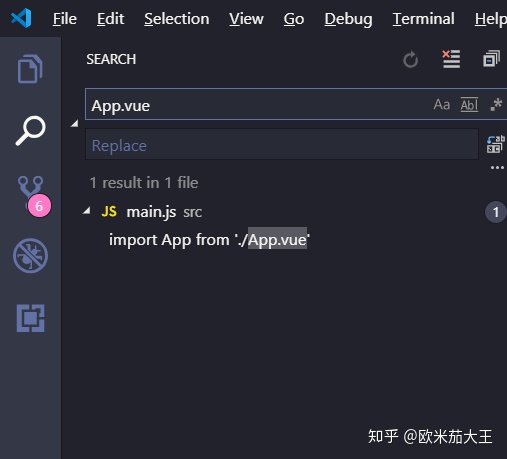Screen dimensions: 507x459
Task: Click the 'src' folder label next to main.js
Action: (192, 212)
